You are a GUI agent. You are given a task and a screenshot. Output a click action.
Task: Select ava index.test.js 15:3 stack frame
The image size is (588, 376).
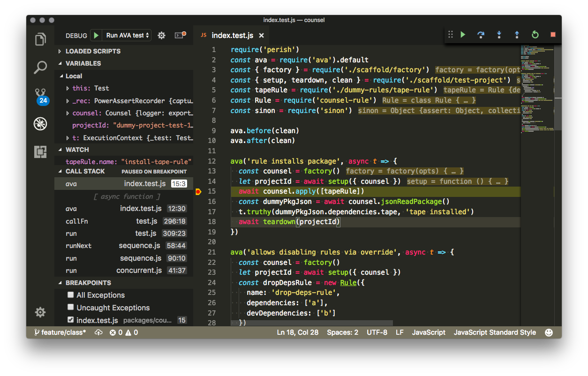click(x=124, y=184)
